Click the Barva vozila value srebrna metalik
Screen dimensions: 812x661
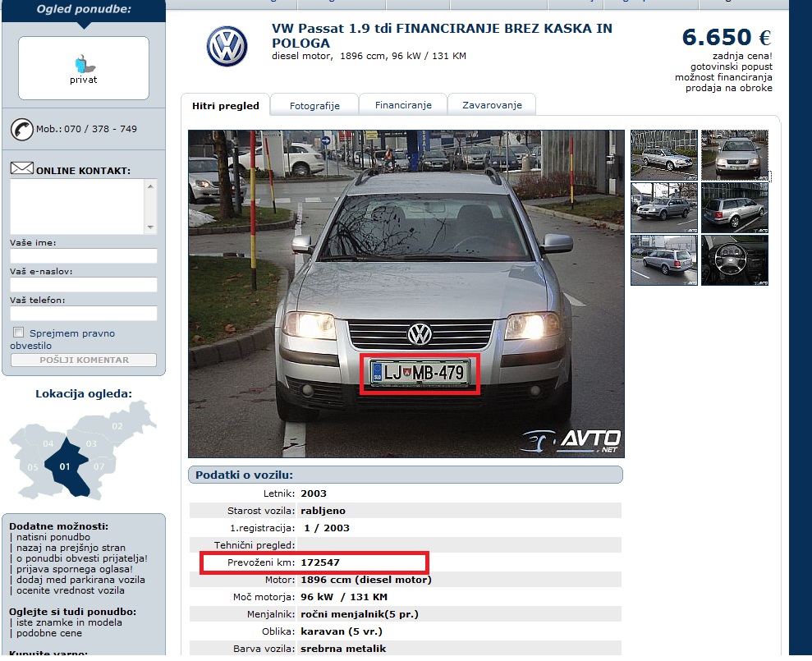343,649
